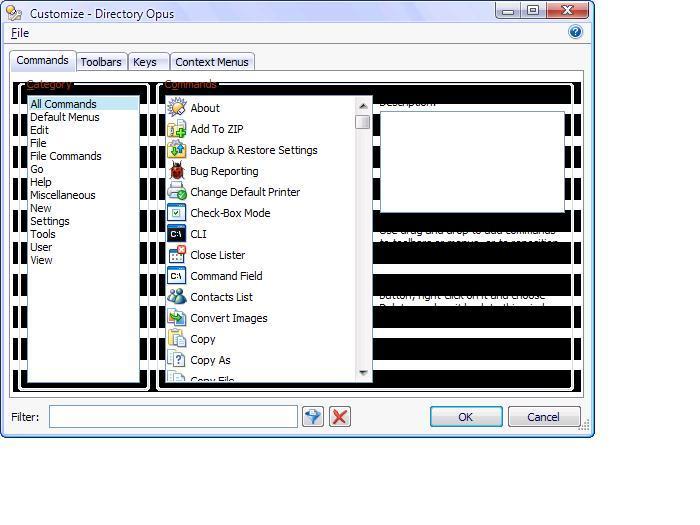Switch to the Commands tab
The width and height of the screenshot is (700, 525).
click(42, 60)
